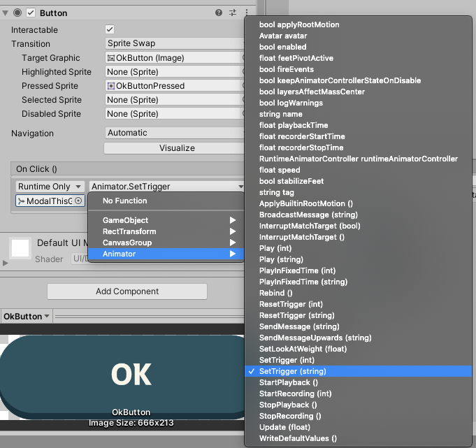Choose bool stabilizeFeet entry

pos(358,181)
